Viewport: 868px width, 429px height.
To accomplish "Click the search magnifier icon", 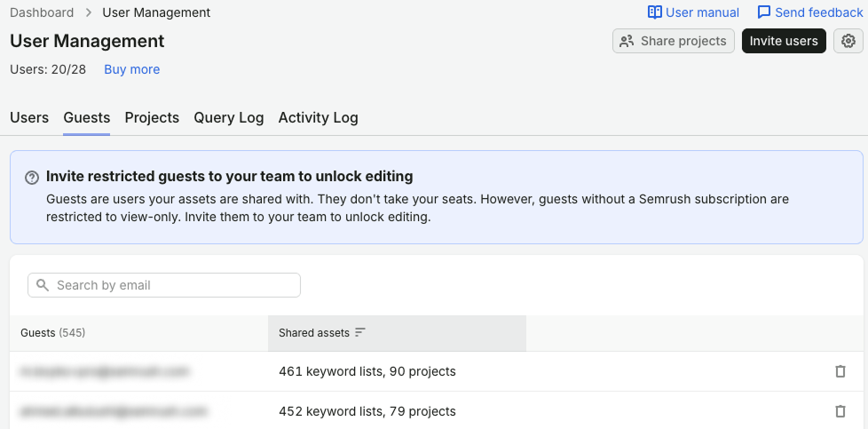I will tap(43, 285).
